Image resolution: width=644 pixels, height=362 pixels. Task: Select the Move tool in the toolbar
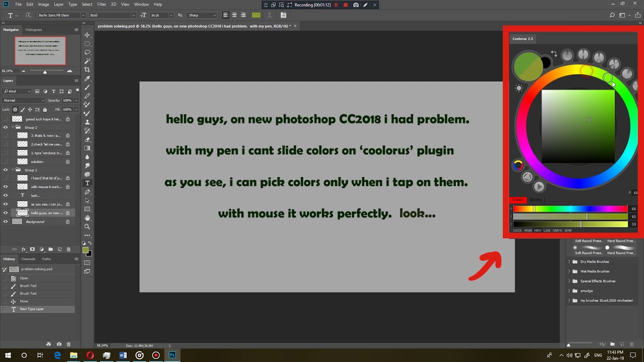click(x=87, y=35)
